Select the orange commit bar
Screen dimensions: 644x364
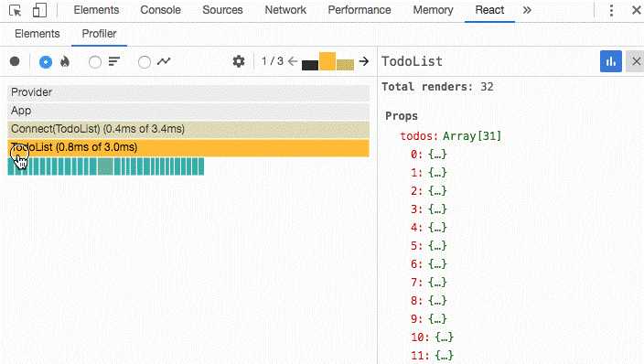(327, 61)
